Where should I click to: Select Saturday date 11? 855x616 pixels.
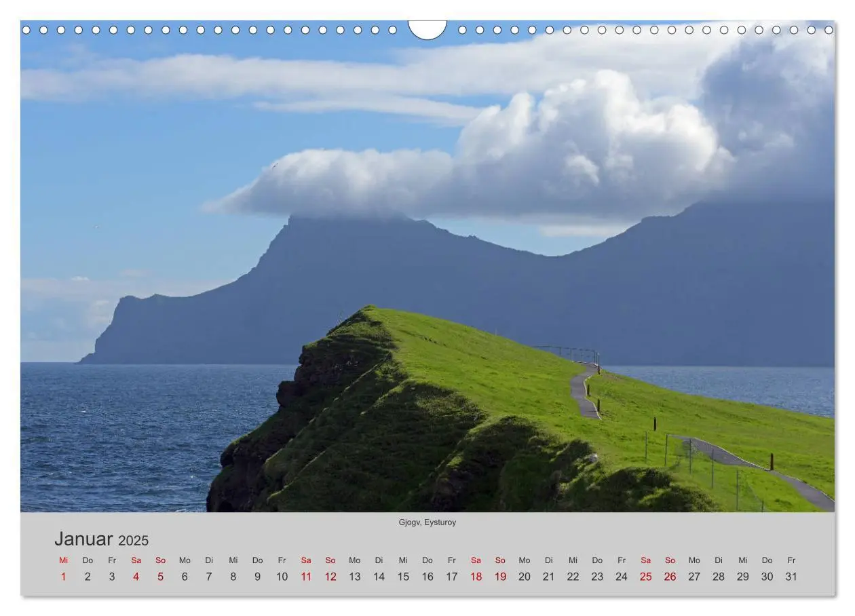[x=306, y=577]
